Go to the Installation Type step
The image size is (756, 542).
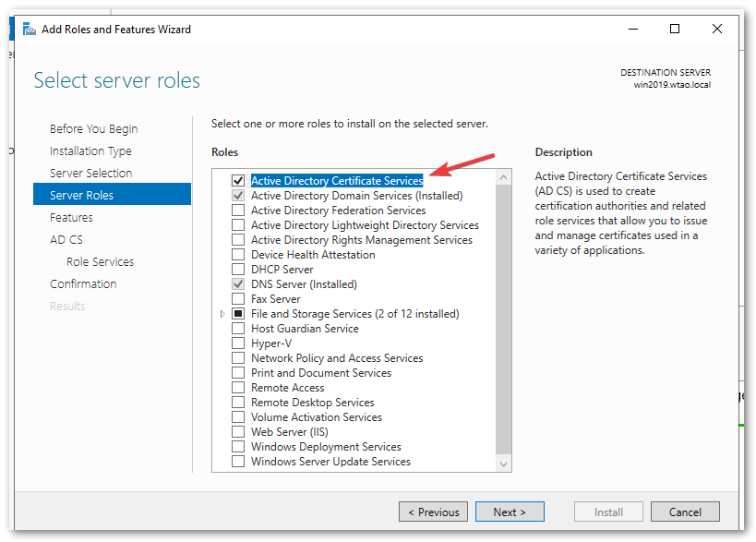pos(90,151)
